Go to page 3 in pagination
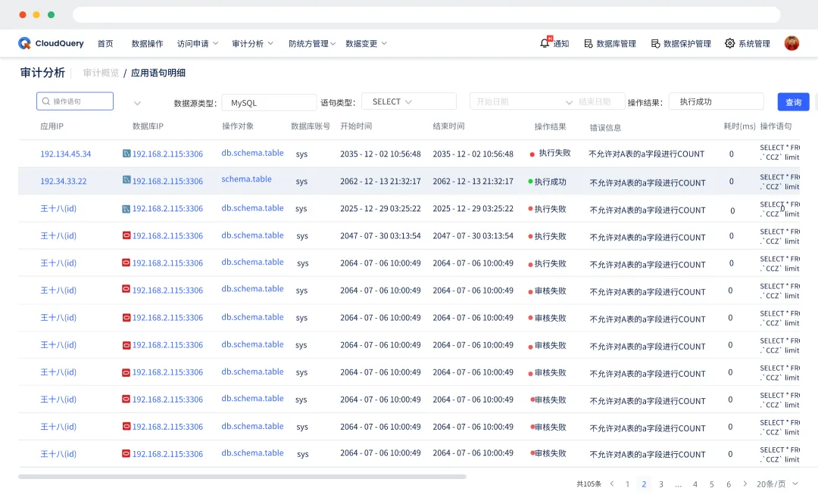 (661, 484)
